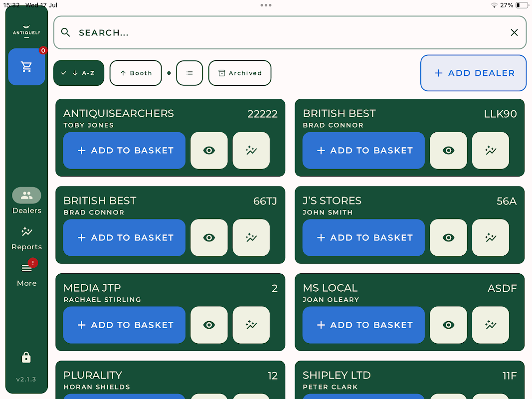Select RACHAEL STIRLING owner name
Screen dimensions: 532x399
coord(102,299)
